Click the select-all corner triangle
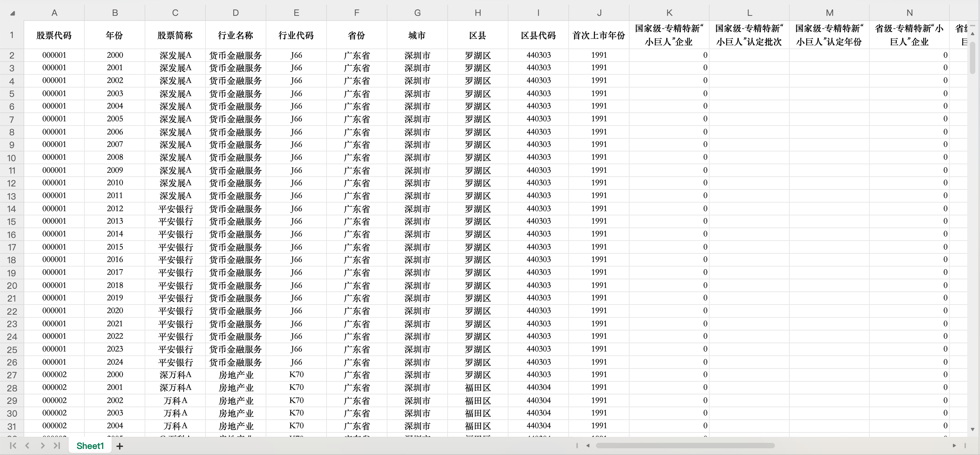 pos(12,13)
